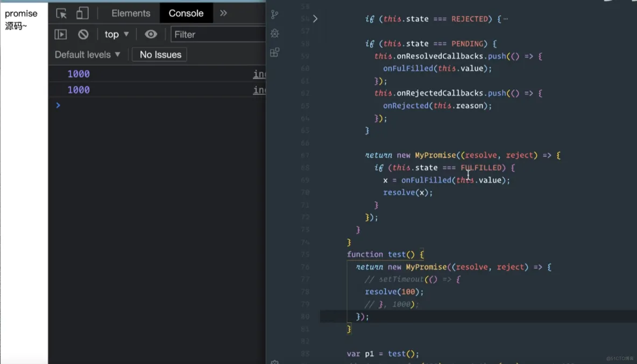Select the Console tab
The height and width of the screenshot is (364, 637).
coord(186,13)
